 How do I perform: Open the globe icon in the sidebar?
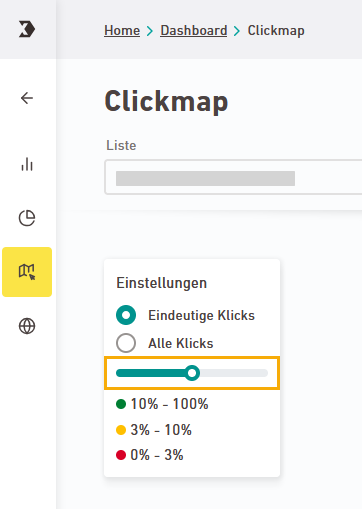point(27,326)
